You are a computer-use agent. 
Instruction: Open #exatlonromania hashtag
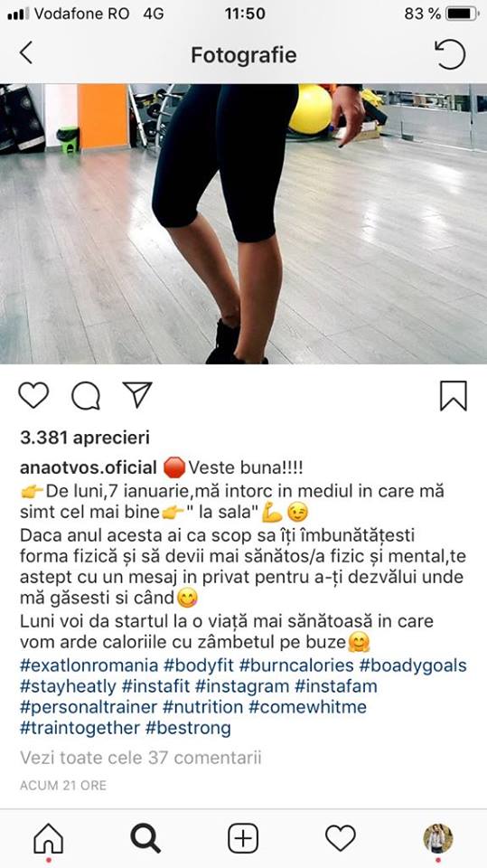coord(89,665)
